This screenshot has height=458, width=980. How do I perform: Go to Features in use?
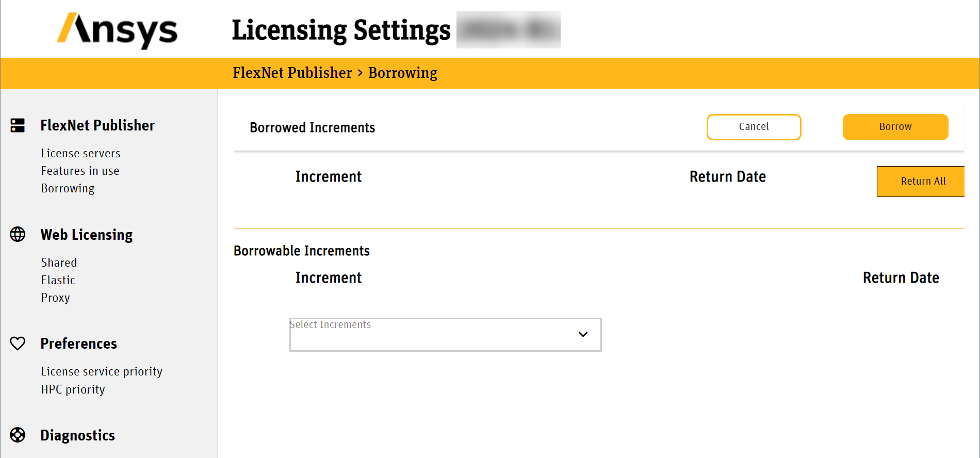(80, 171)
